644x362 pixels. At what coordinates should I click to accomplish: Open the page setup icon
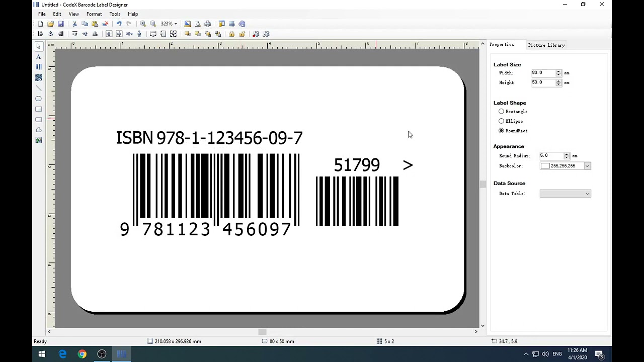(187, 24)
